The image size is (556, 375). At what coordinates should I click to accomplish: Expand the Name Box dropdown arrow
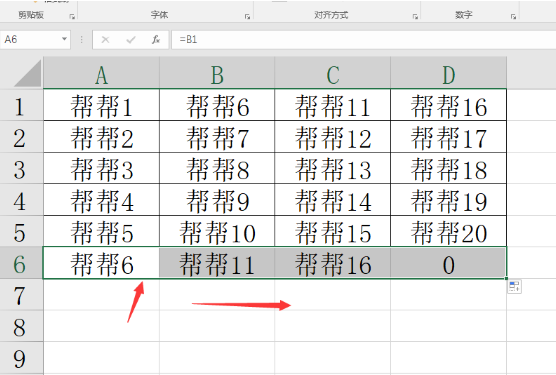(x=64, y=39)
